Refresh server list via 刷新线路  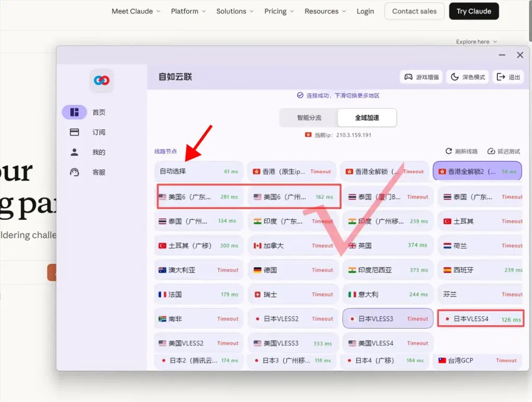pyautogui.click(x=463, y=151)
